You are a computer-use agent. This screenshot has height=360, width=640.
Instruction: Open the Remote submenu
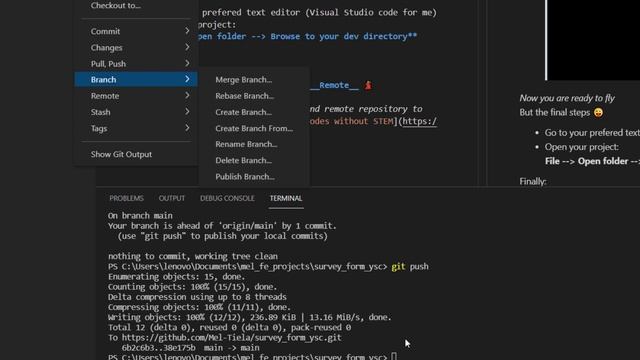click(x=136, y=96)
